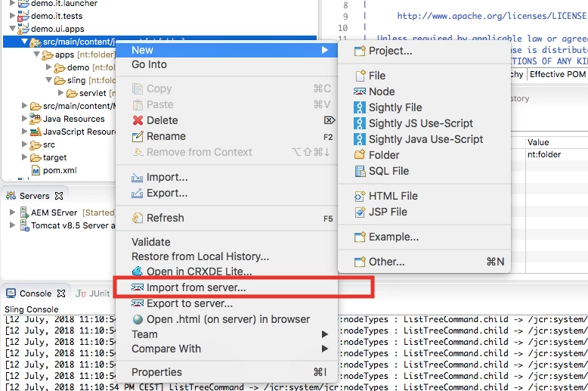Click the Import from server icon
The height and width of the screenshot is (391, 588).
138,287
